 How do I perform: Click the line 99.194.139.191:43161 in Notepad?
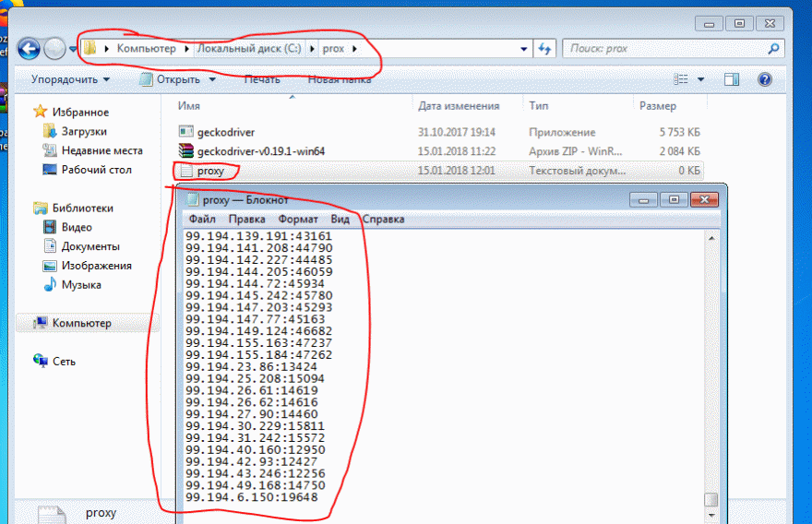[x=258, y=236]
